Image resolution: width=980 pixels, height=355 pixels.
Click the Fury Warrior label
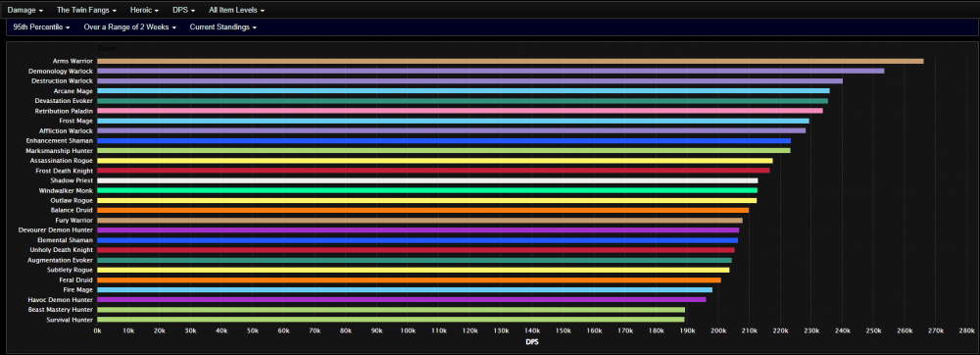(74, 221)
